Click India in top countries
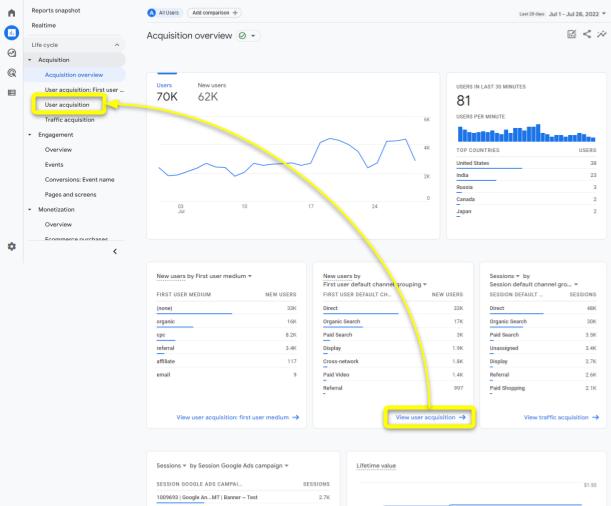Screen dimensions: 611x506 click(x=526, y=175)
